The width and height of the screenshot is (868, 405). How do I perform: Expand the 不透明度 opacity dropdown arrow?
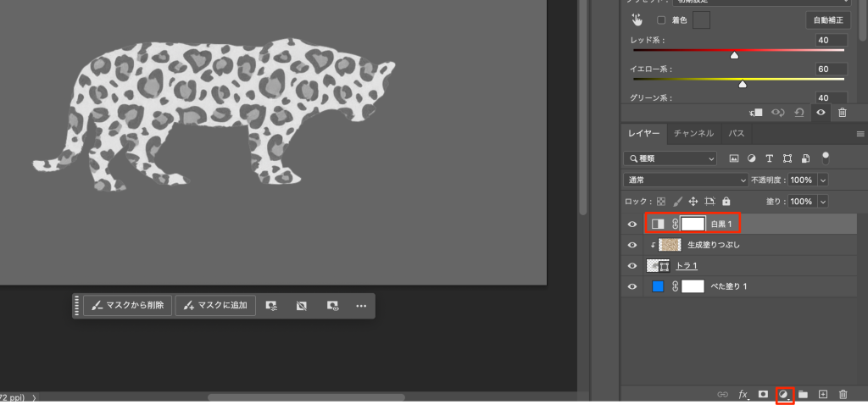[x=822, y=180]
